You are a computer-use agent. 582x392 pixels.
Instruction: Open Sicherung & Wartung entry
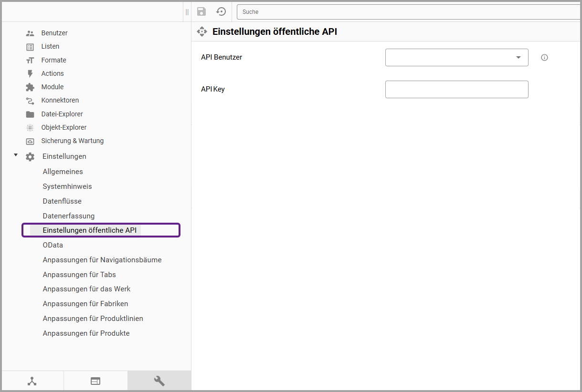pos(72,141)
